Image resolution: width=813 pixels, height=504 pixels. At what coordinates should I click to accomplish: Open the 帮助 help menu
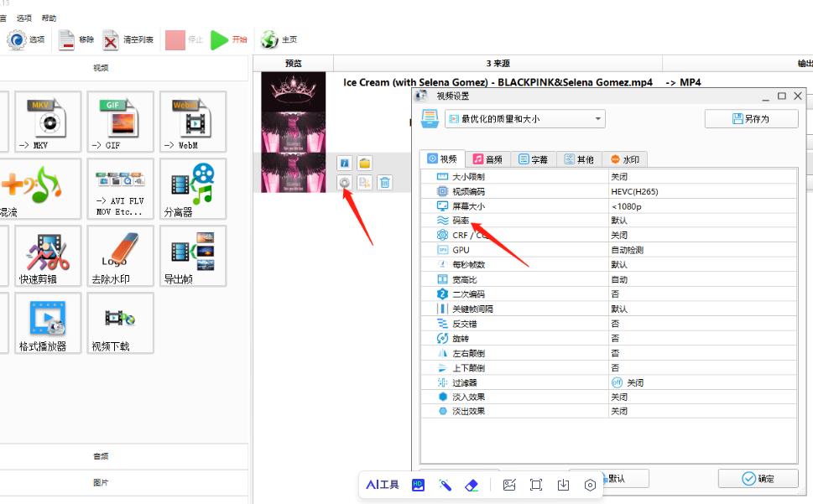[49, 18]
